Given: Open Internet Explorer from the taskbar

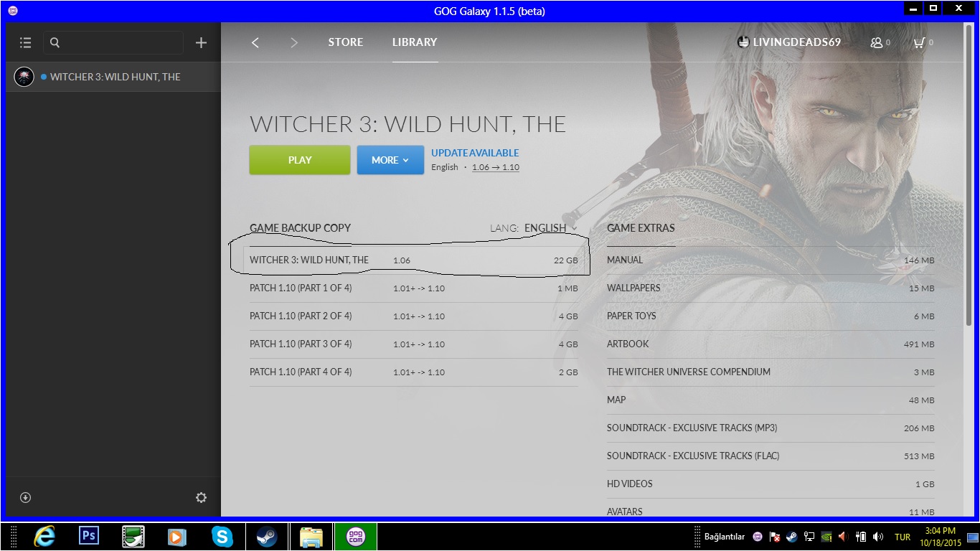Looking at the screenshot, I should 44,537.
